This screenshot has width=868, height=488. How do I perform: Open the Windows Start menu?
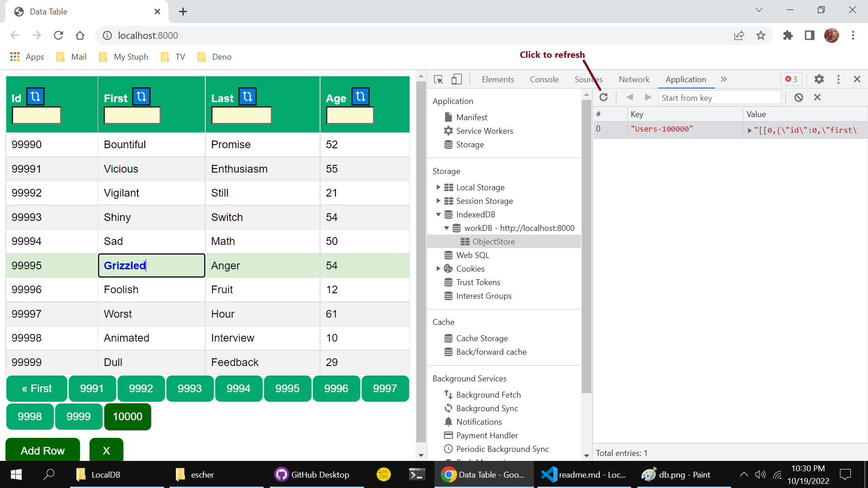16,474
